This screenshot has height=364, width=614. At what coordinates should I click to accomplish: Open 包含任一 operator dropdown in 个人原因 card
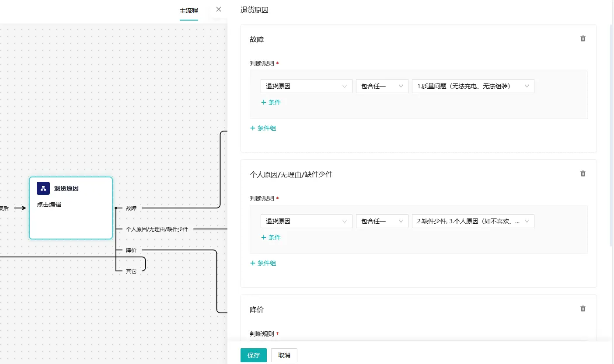[x=382, y=221]
